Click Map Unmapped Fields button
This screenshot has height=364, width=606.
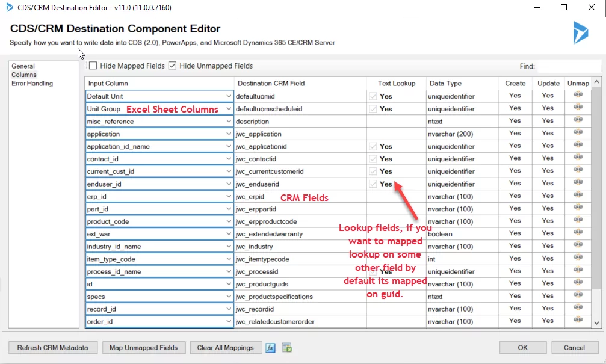pos(143,348)
